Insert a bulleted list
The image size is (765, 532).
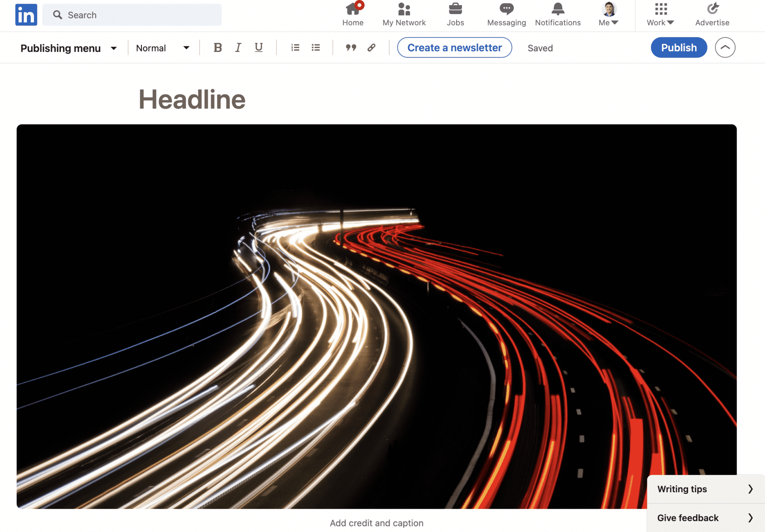point(316,47)
